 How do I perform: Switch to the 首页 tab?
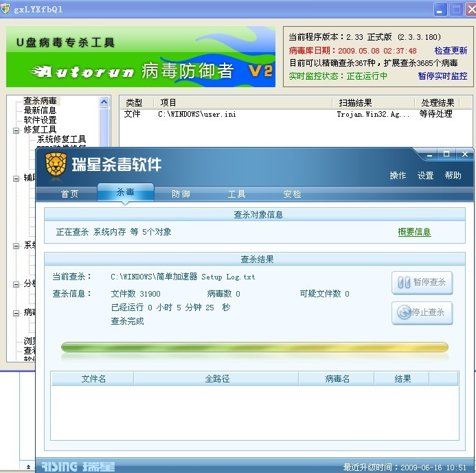pos(69,194)
